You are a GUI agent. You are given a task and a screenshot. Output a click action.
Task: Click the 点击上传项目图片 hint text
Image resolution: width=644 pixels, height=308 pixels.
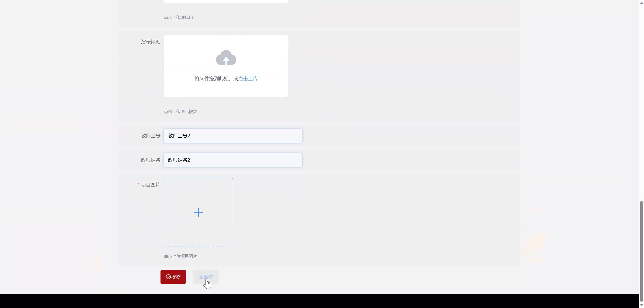coord(180,256)
